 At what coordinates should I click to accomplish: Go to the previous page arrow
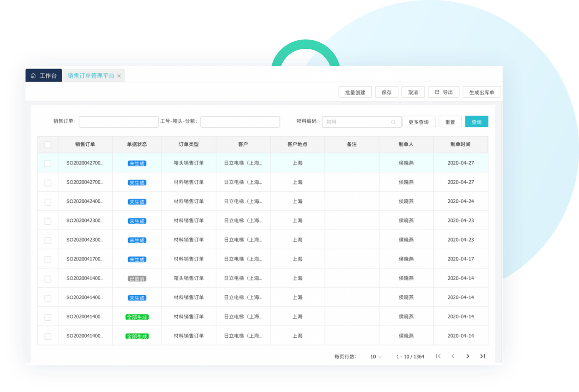[x=453, y=356]
